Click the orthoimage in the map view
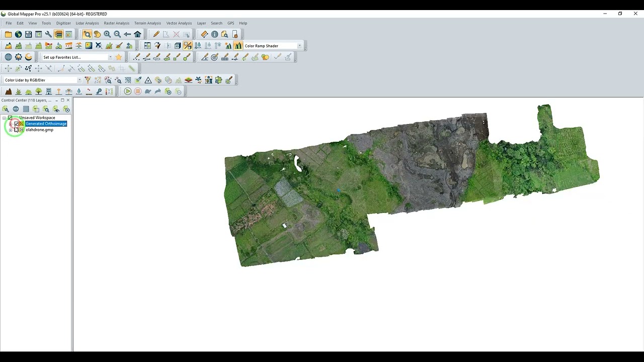644x362 pixels. (412, 185)
